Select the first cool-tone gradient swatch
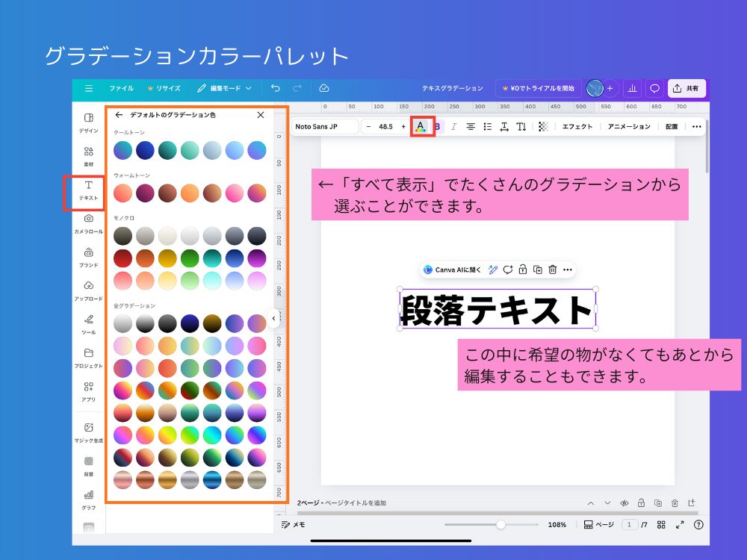The image size is (747, 560). (x=123, y=149)
